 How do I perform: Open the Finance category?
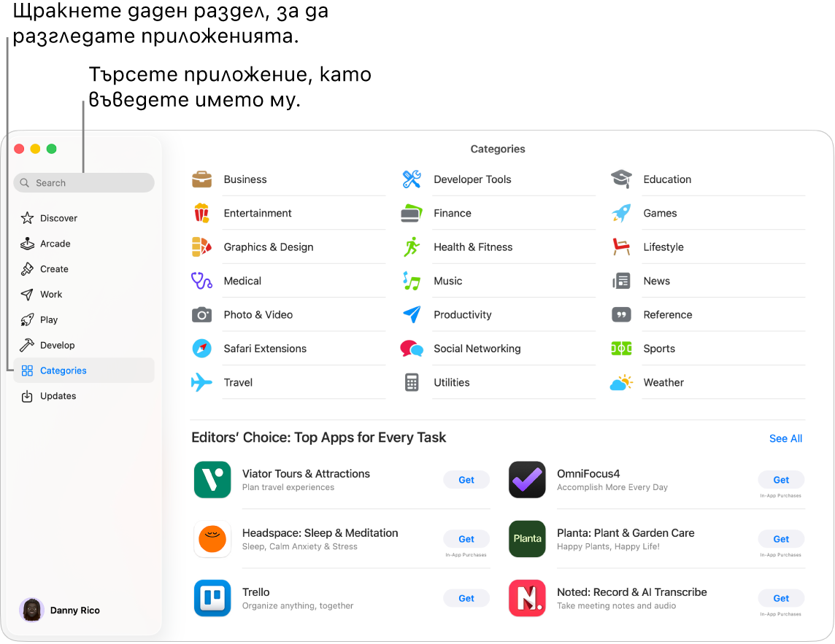tap(452, 213)
